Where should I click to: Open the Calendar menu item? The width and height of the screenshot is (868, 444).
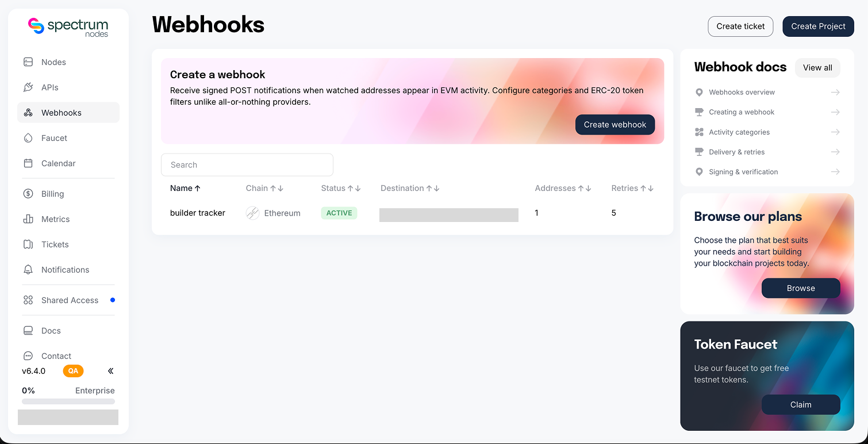68,163
